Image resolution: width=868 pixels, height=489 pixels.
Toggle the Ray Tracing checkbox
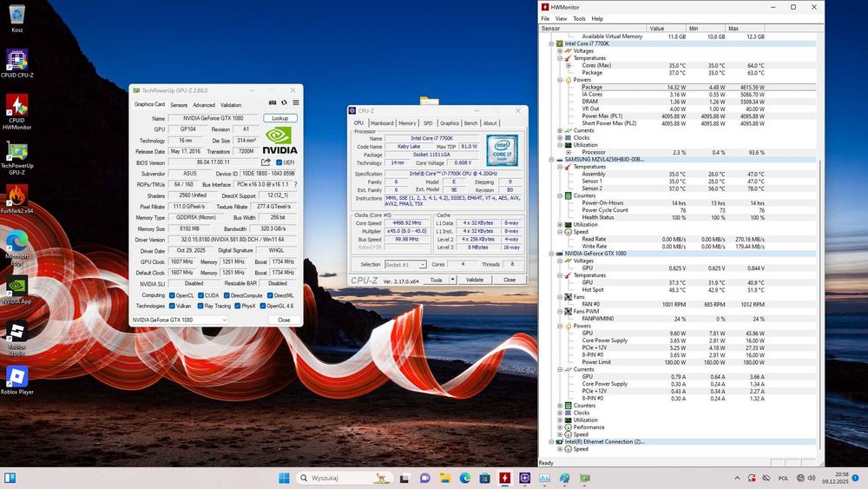[201, 306]
